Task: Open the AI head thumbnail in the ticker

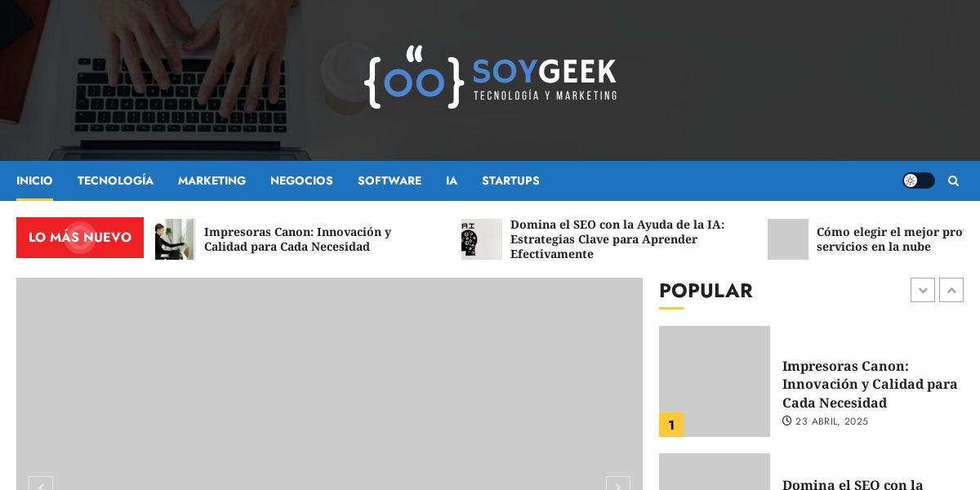Action: click(x=482, y=239)
